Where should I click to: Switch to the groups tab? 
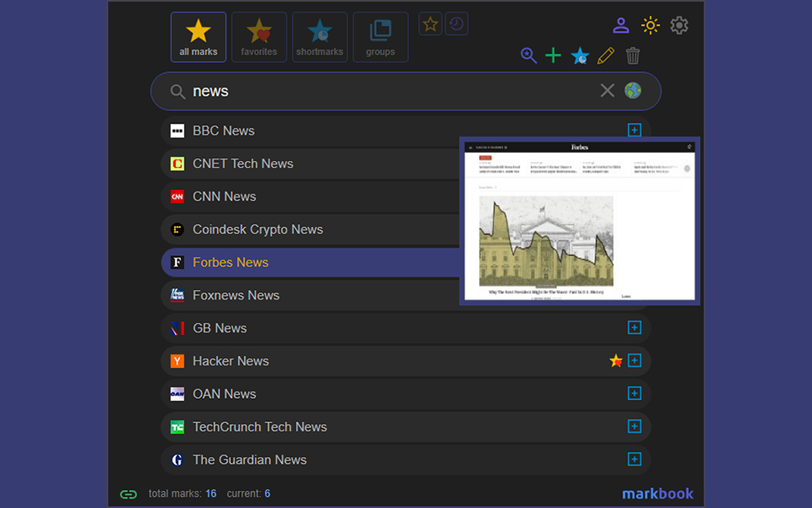click(380, 37)
